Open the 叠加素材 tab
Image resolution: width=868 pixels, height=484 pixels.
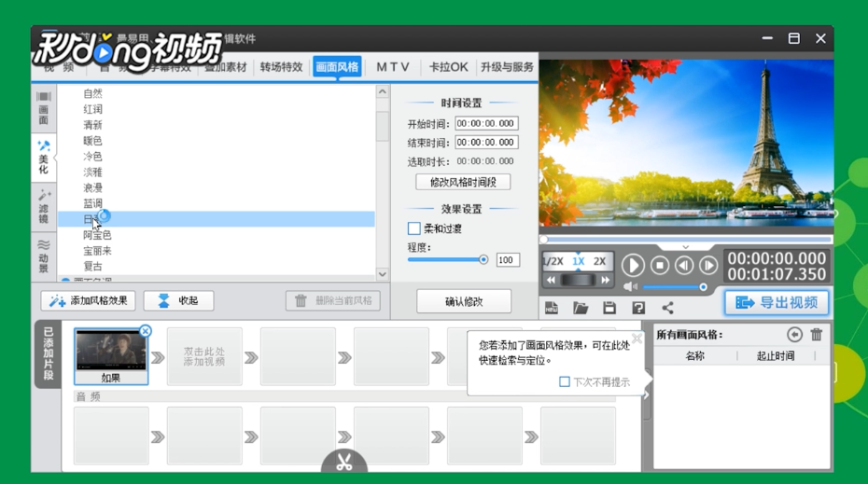coord(225,67)
